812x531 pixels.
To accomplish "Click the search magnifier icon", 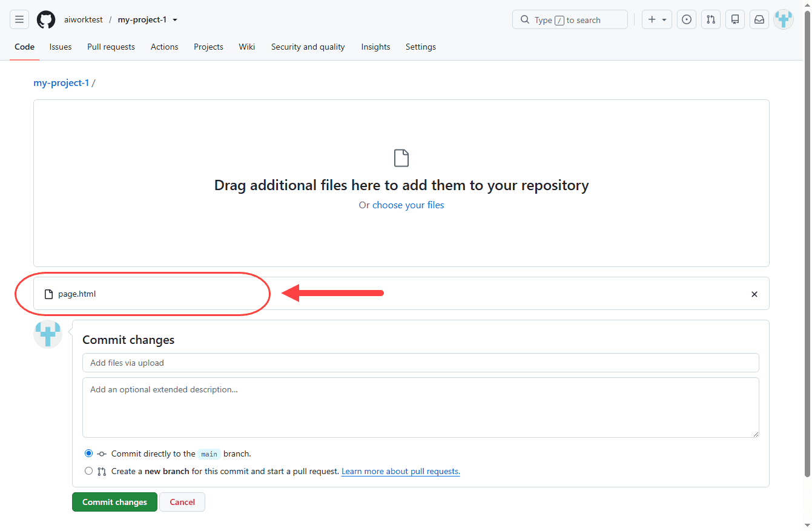I will click(525, 20).
